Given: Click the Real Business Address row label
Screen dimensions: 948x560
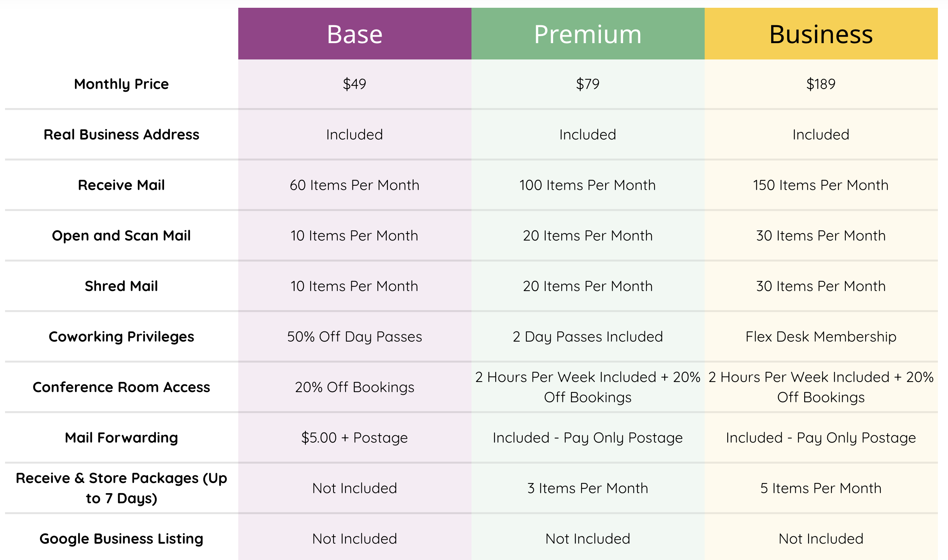Looking at the screenshot, I should 121,134.
